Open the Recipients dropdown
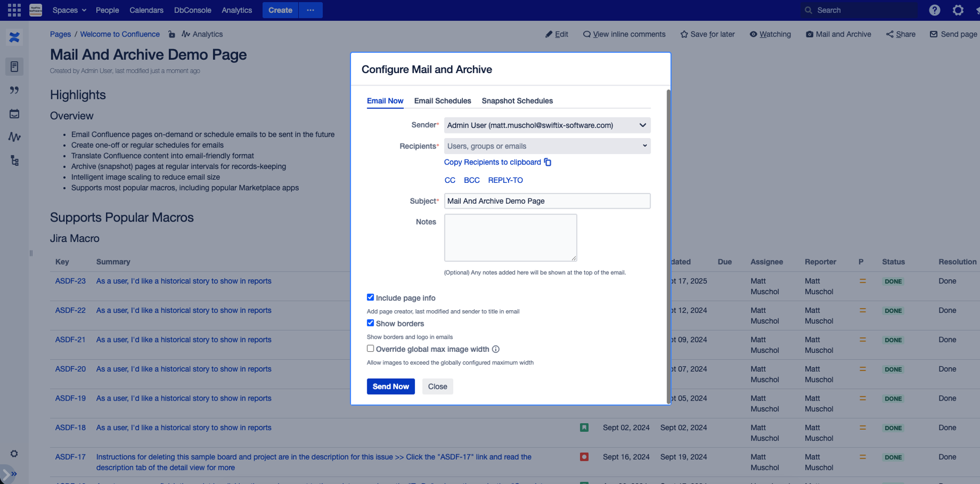Viewport: 980px width, 484px height. tap(547, 146)
